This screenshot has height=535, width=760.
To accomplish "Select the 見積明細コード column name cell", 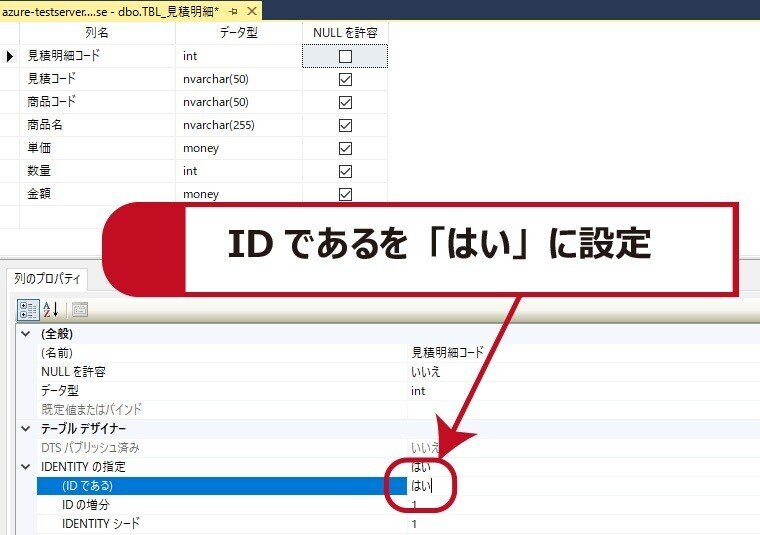I will coord(97,56).
